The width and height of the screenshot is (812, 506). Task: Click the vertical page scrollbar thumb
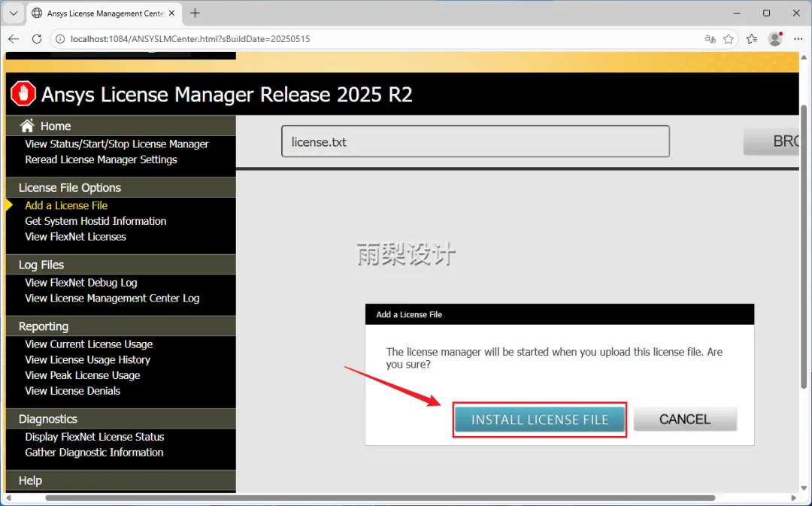[804, 246]
